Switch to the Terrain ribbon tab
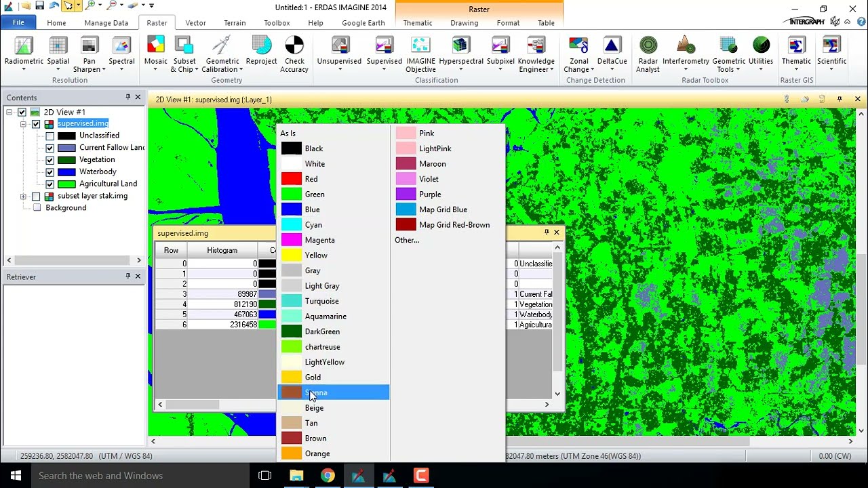This screenshot has width=868, height=488. 235,23
